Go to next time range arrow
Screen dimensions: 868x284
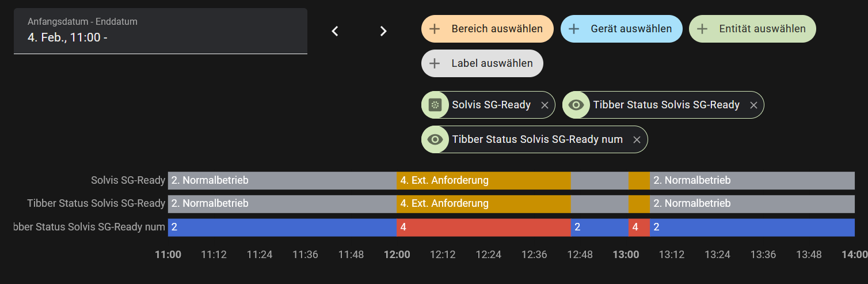(383, 31)
